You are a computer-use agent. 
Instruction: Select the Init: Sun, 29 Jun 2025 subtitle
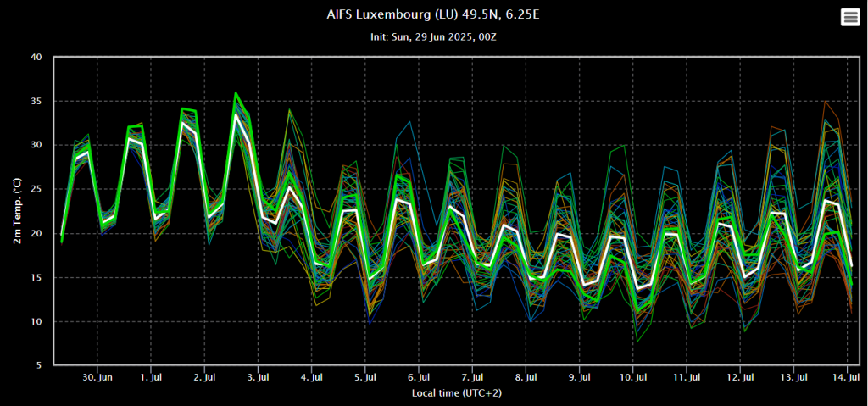[433, 37]
